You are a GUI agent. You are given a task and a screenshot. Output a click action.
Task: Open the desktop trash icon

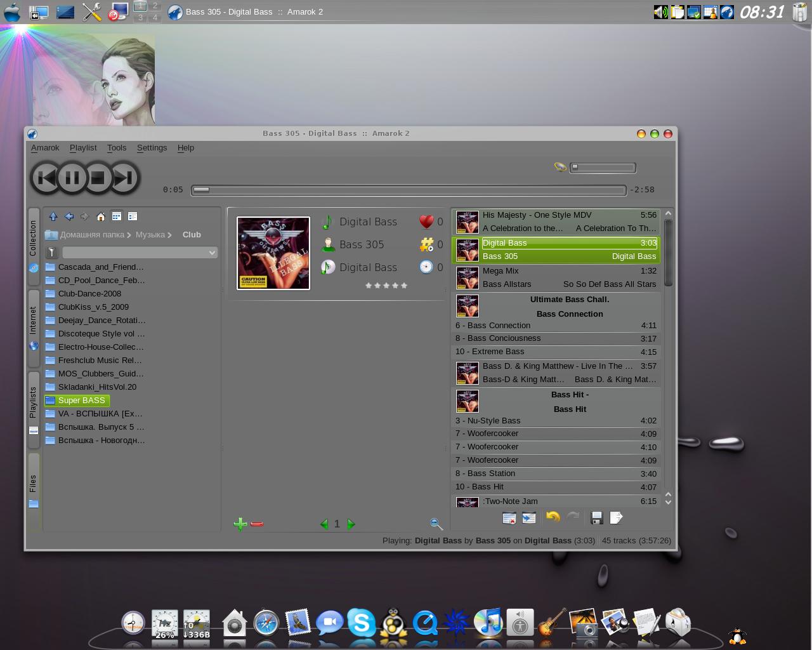800,12
